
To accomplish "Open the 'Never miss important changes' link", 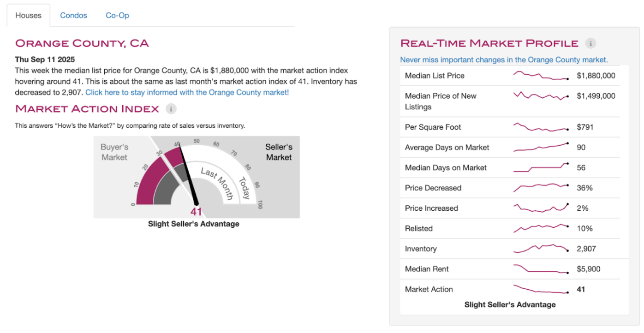I will coord(504,60).
